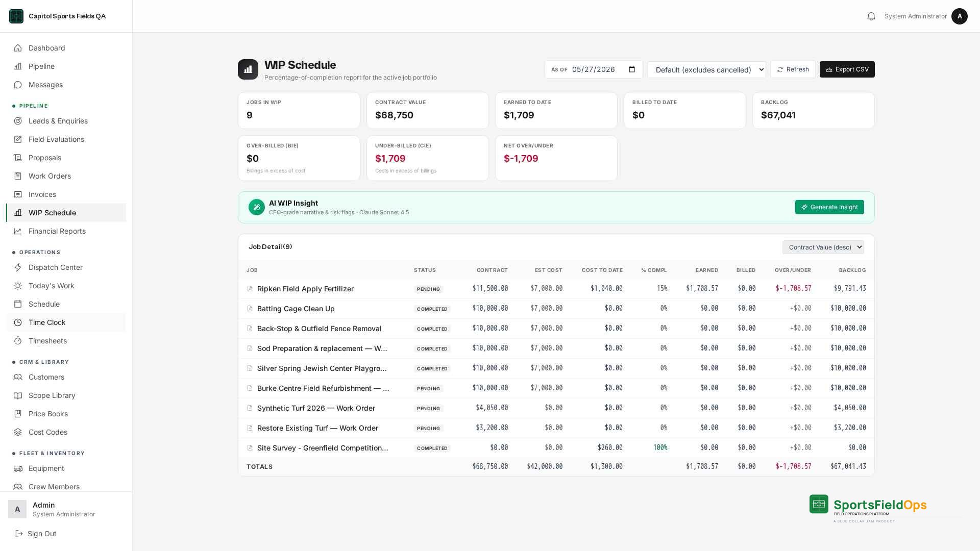Open the user avatar A menu

pyautogui.click(x=960, y=16)
